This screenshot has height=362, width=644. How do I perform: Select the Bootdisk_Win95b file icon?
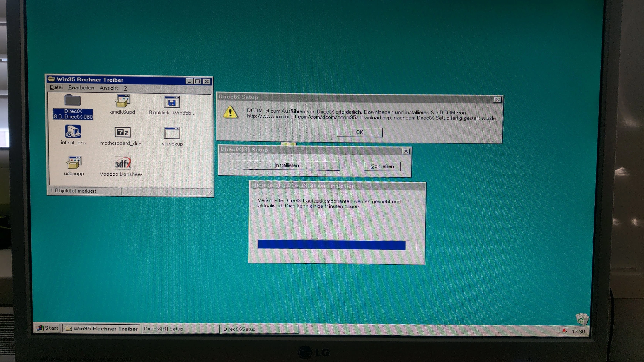(x=172, y=102)
